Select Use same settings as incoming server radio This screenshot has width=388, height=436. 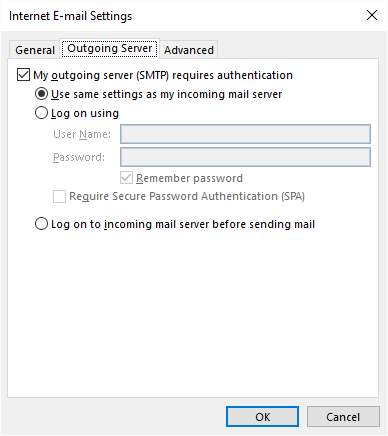coord(41,94)
